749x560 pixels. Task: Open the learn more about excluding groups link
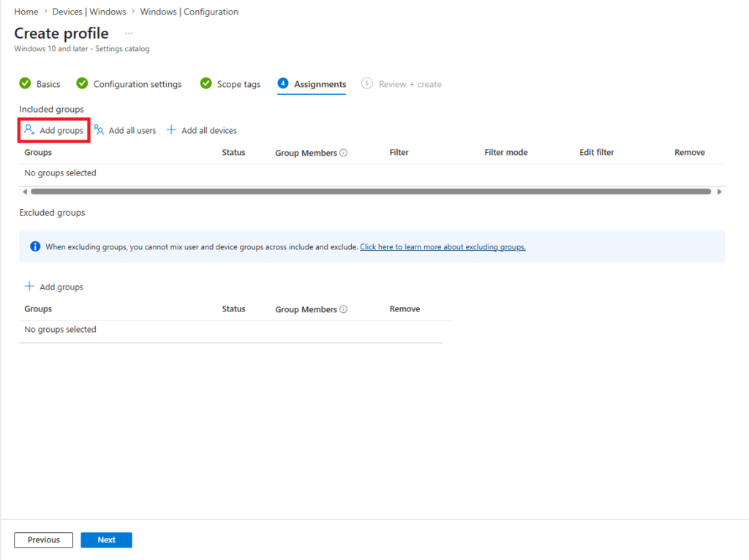443,247
